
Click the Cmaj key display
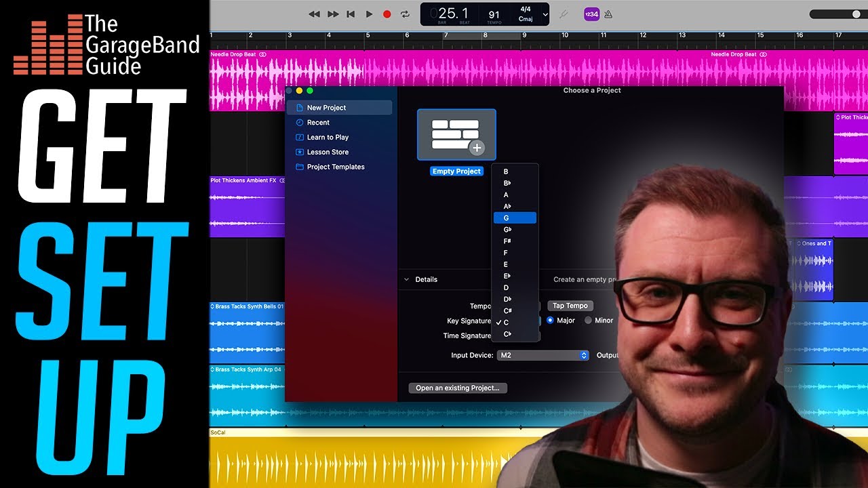(526, 19)
